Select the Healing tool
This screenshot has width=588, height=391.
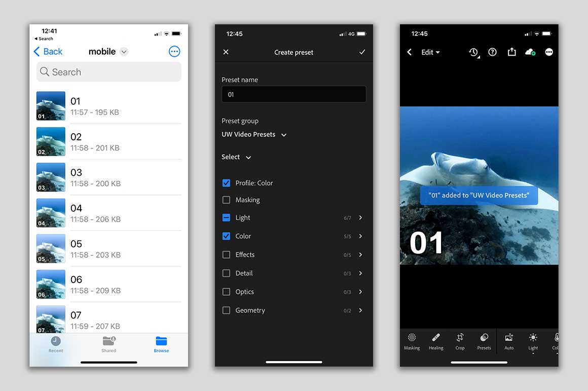click(435, 341)
